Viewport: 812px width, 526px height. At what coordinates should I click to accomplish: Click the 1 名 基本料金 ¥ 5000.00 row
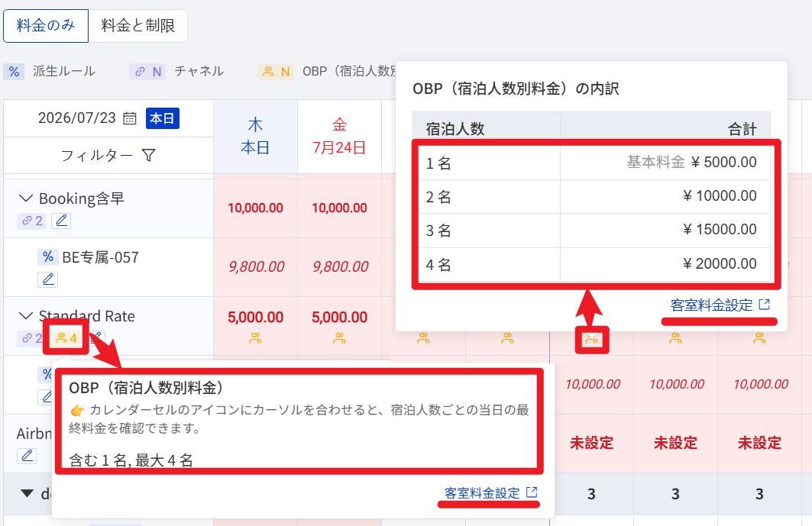(x=591, y=163)
